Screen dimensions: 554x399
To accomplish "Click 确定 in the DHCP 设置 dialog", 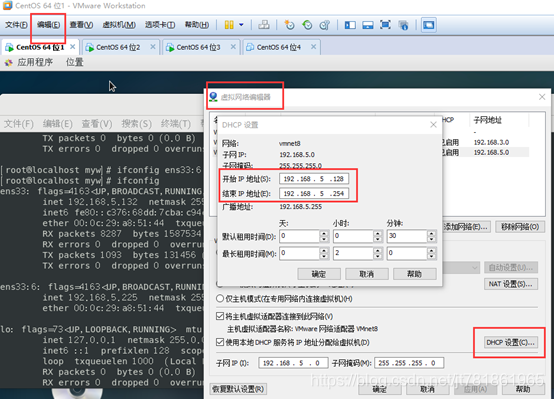I will pyautogui.click(x=319, y=274).
